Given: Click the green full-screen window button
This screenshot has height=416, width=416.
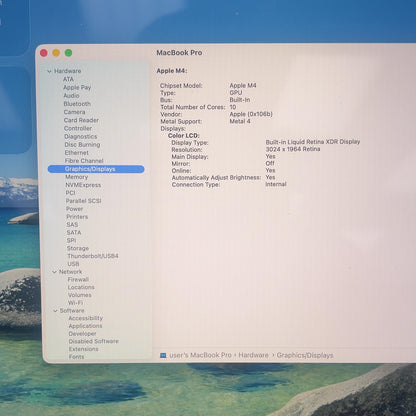Looking at the screenshot, I should pyautogui.click(x=68, y=53).
